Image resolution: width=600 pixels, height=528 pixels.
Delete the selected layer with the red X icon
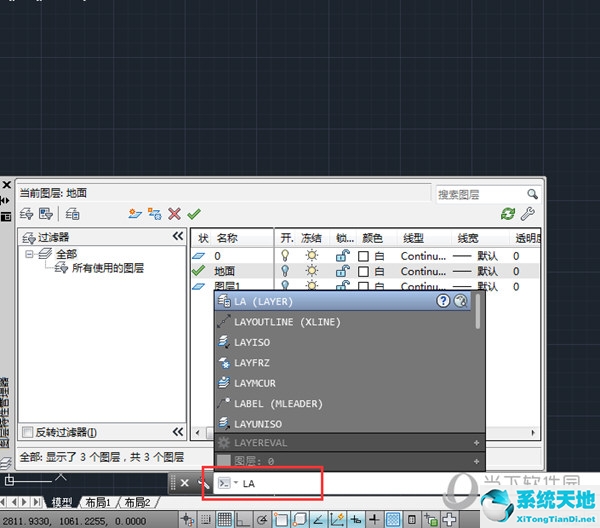coord(174,213)
